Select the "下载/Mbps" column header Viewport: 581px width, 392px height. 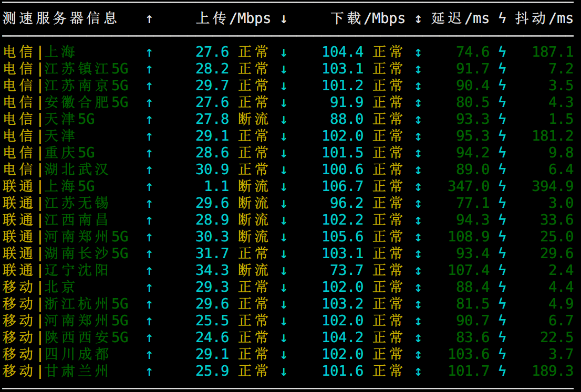click(368, 18)
